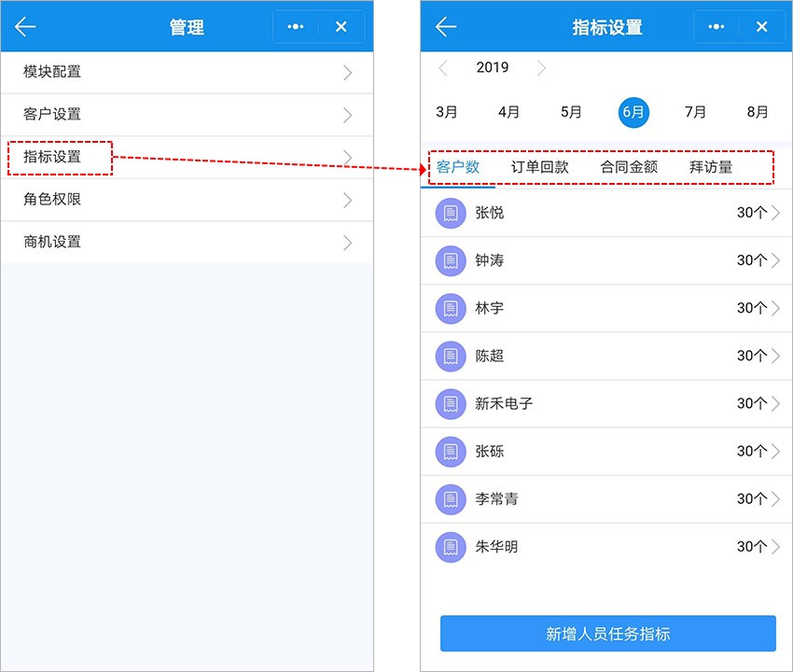Open more options dots in 管理 header

coord(296,27)
